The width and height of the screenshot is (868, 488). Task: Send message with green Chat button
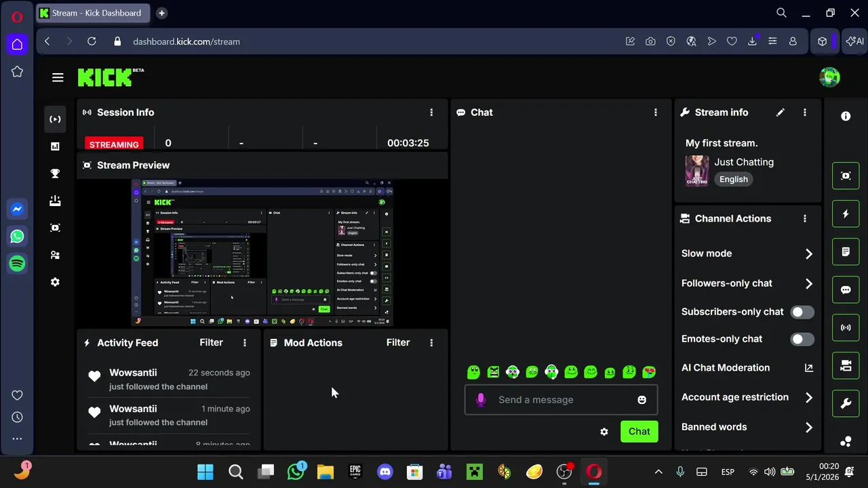(x=639, y=432)
